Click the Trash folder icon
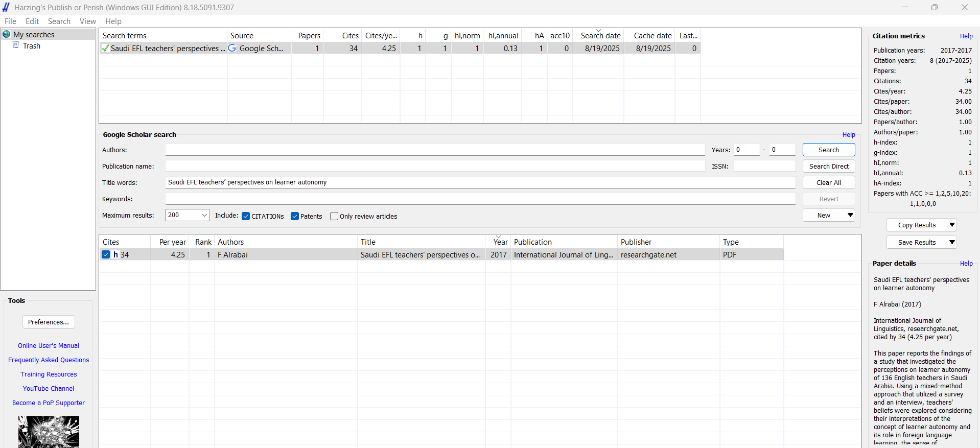Viewport: 980px width, 448px height. [16, 45]
